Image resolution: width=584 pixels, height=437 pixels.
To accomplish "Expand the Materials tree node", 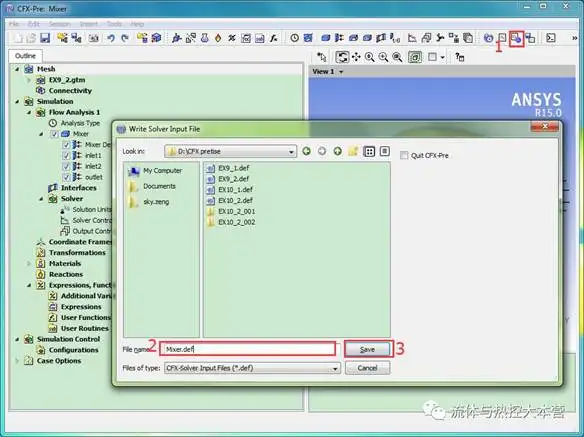I will click(x=29, y=263).
